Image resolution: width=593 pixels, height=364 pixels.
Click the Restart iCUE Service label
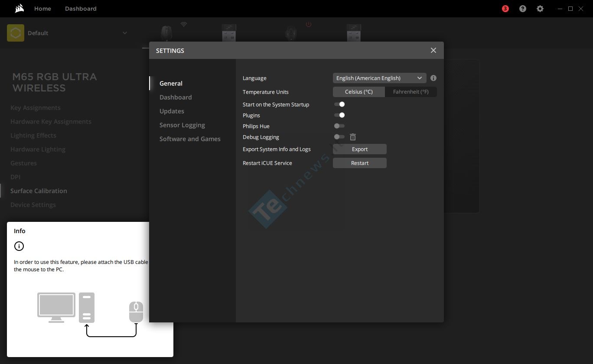click(x=267, y=163)
